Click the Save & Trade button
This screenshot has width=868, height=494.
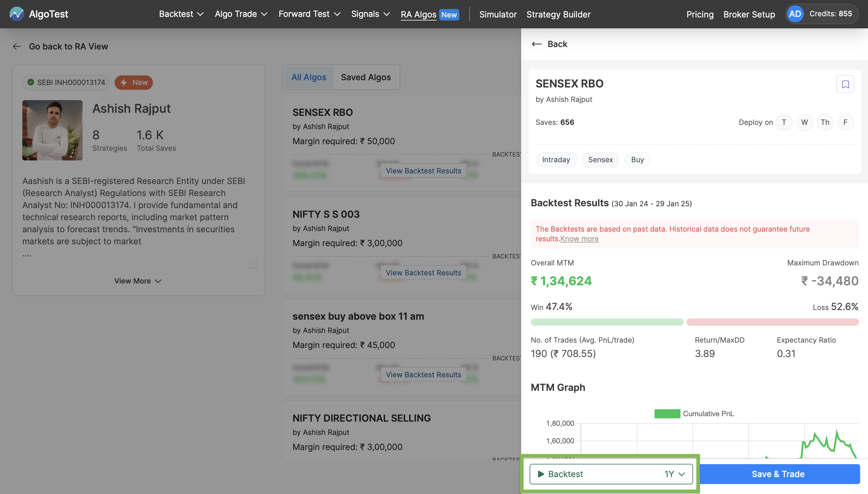(778, 474)
